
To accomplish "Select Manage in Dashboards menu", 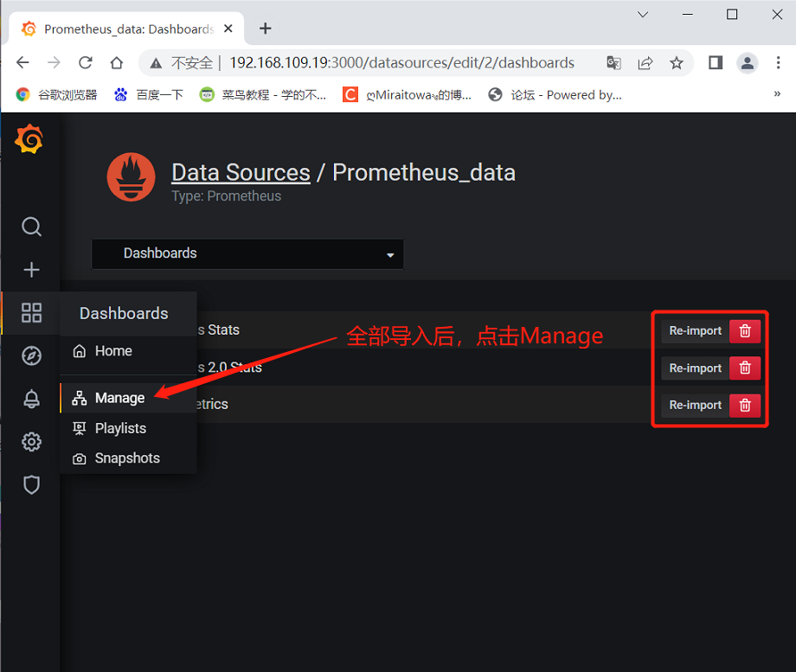I will [x=119, y=398].
